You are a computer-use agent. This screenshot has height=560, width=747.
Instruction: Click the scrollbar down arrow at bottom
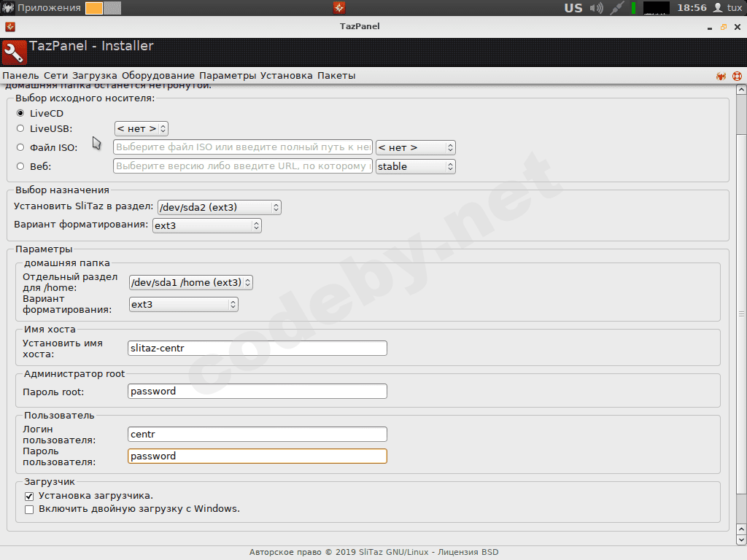click(741, 540)
